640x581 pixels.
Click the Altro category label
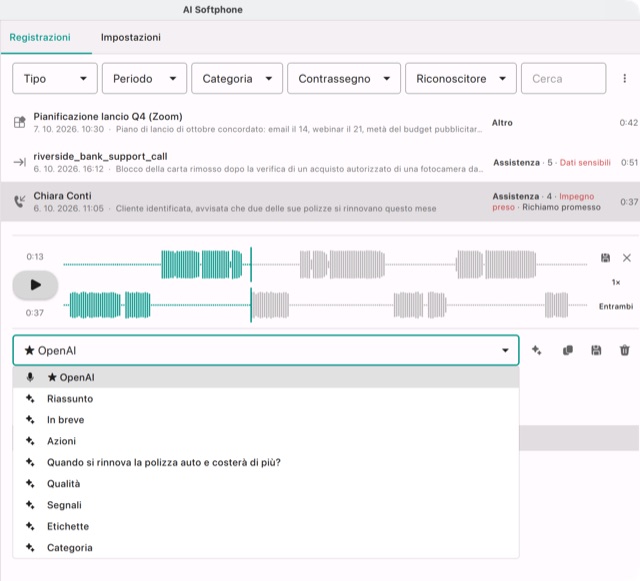(x=502, y=122)
